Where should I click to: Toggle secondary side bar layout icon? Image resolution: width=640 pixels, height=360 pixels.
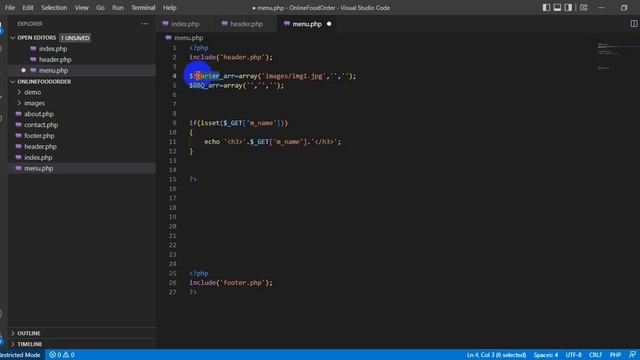(568, 8)
